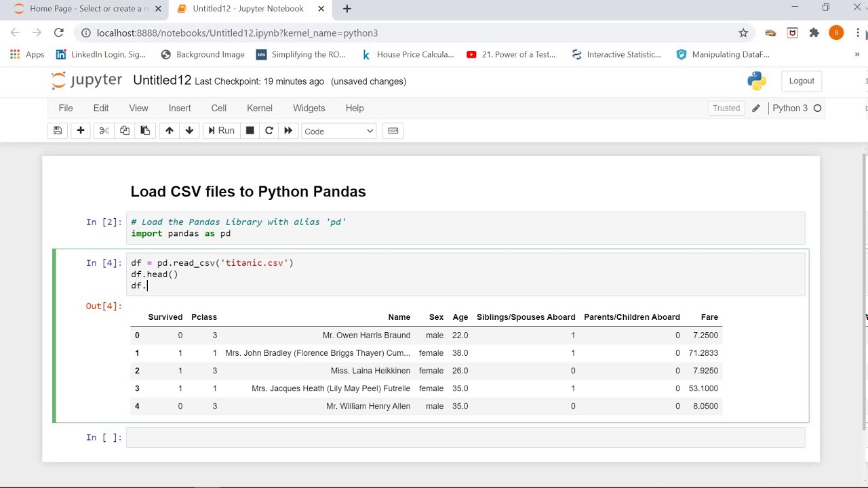
Task: Interrupt the kernel with the stop icon
Action: point(250,131)
